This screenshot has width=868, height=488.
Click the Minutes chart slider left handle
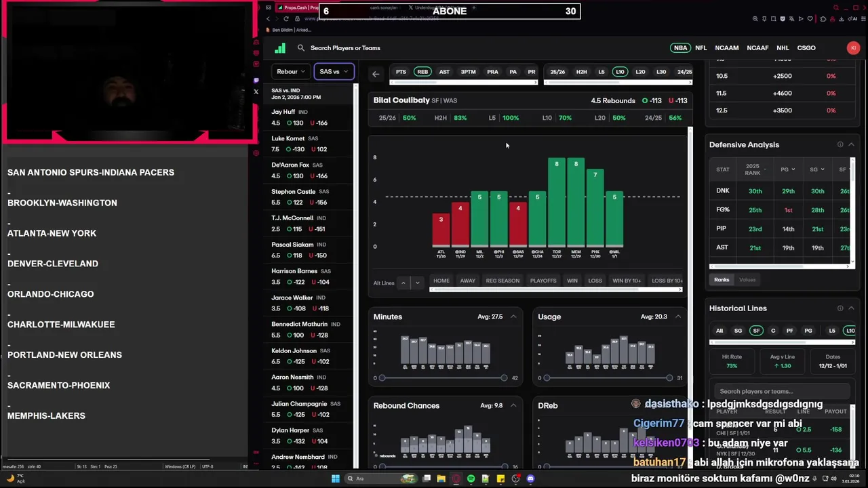(382, 378)
